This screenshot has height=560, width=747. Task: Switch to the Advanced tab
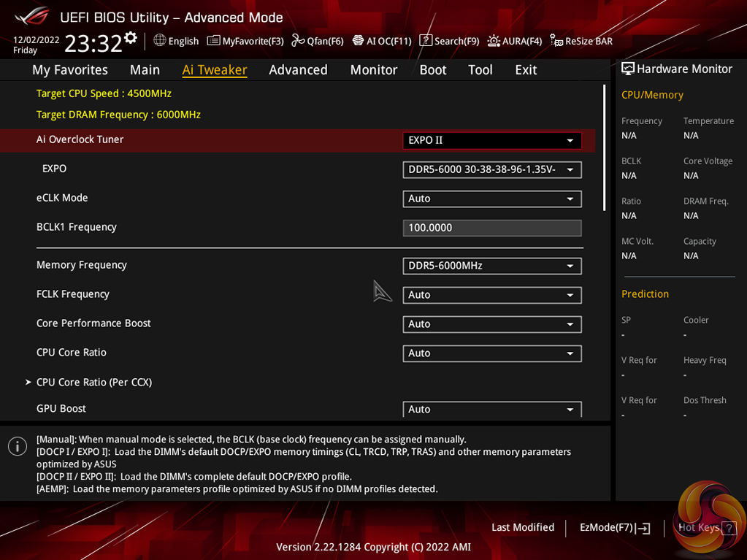click(298, 70)
